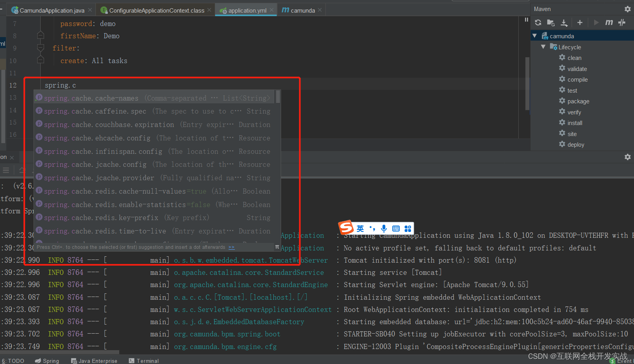The width and height of the screenshot is (634, 364).
Task: Choose spring.cache.caffeine.spec suggestion
Action: [x=155, y=111]
